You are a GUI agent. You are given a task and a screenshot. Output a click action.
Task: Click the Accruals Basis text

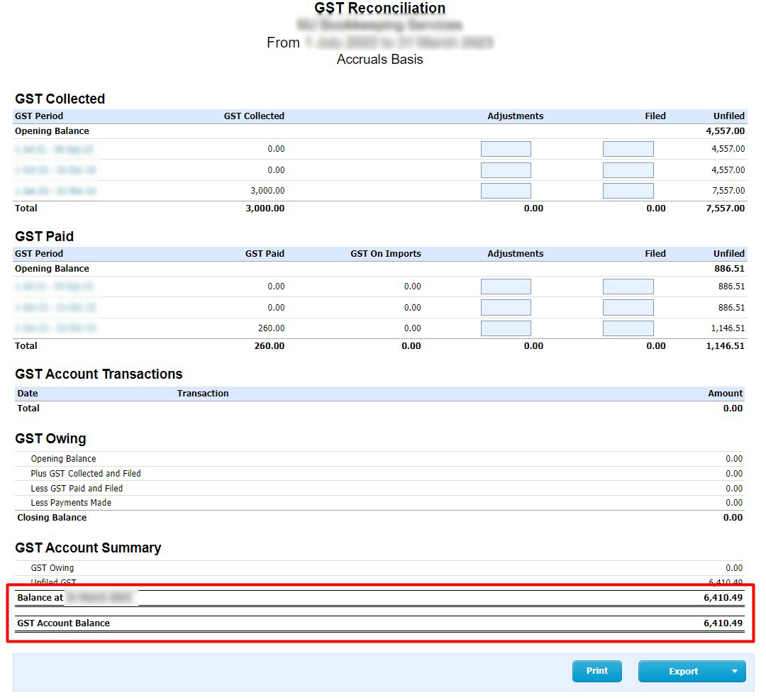pos(379,60)
